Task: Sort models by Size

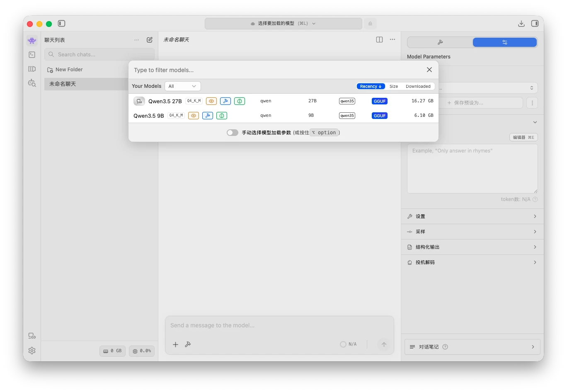Action: tap(393, 86)
